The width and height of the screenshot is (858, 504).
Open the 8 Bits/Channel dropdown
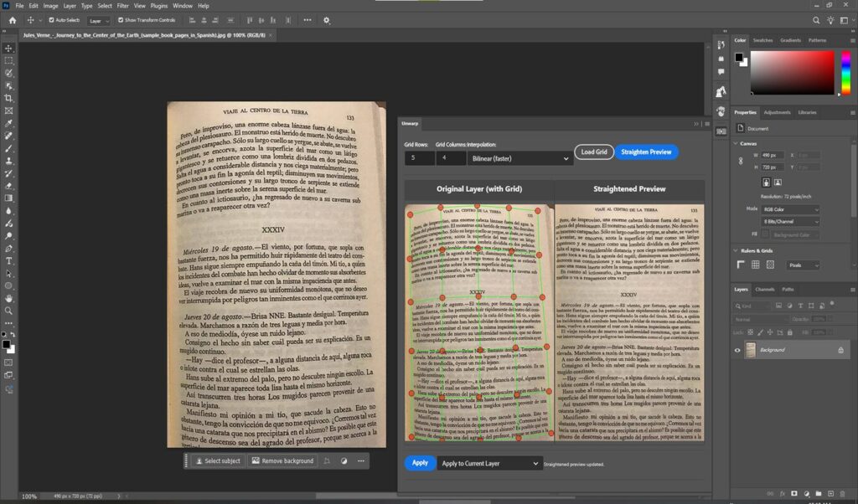click(x=791, y=221)
